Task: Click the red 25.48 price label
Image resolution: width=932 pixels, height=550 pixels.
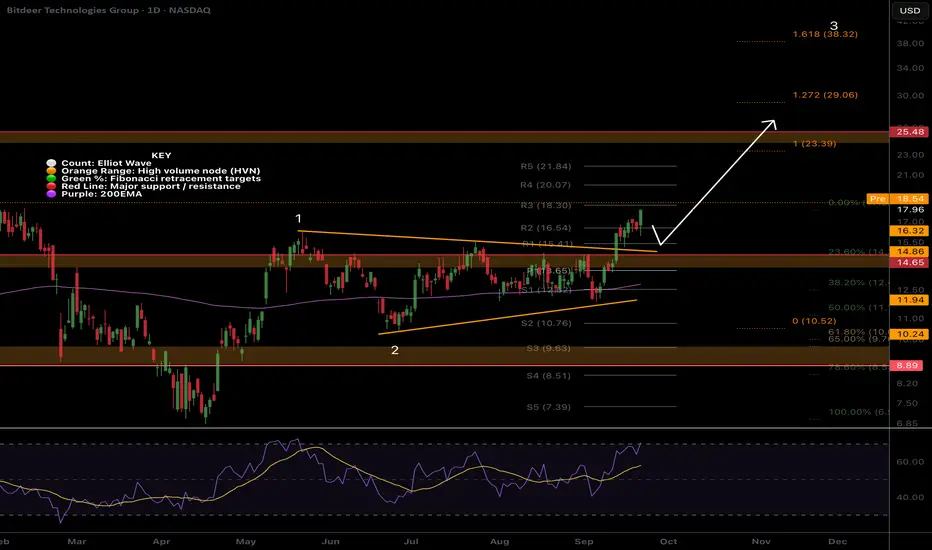Action: (910, 134)
